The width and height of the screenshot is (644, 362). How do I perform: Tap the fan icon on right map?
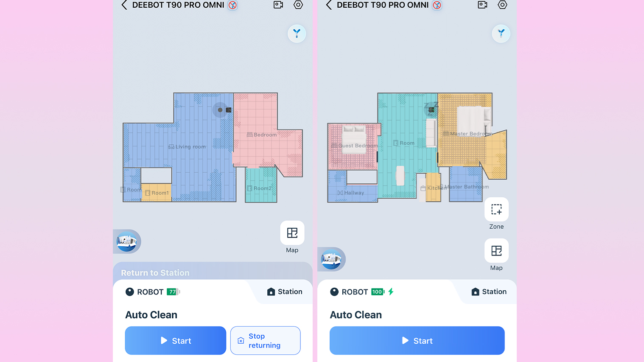pos(501,34)
